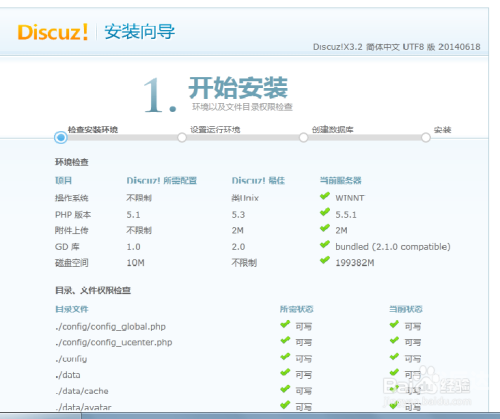The width and height of the screenshot is (500, 419).
Task: Click the checkmark next to 199382M
Action: click(325, 260)
